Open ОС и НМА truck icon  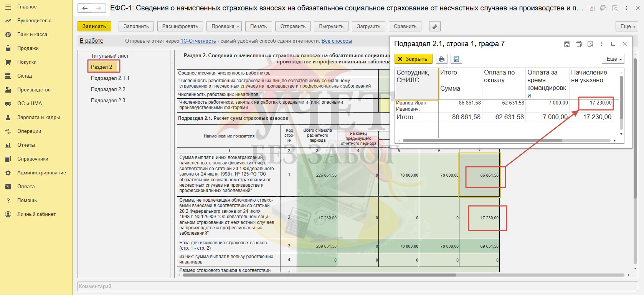click(x=8, y=104)
